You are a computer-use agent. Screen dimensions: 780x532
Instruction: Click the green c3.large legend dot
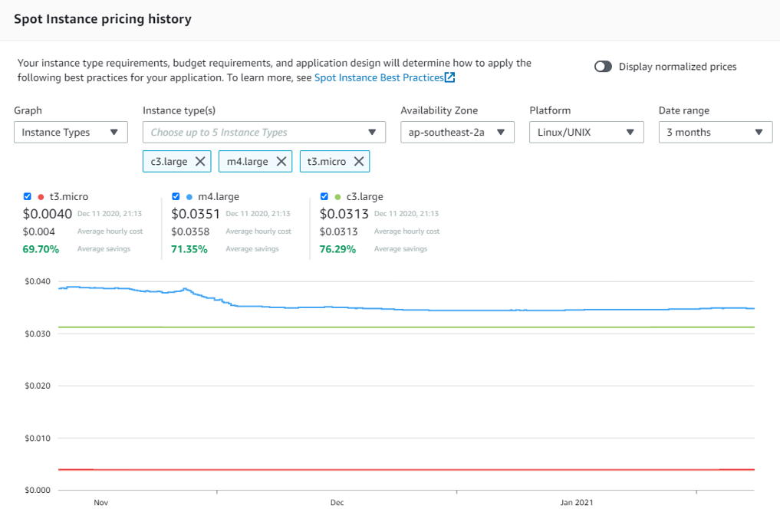[x=337, y=197]
